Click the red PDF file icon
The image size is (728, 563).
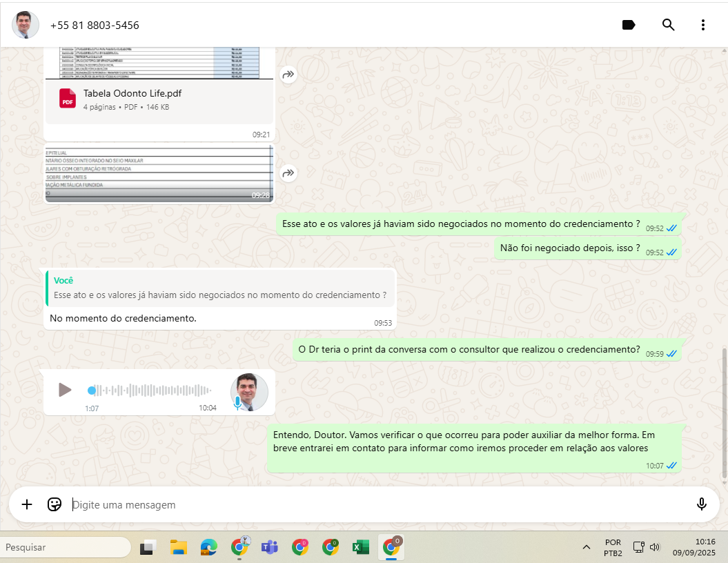click(x=68, y=99)
